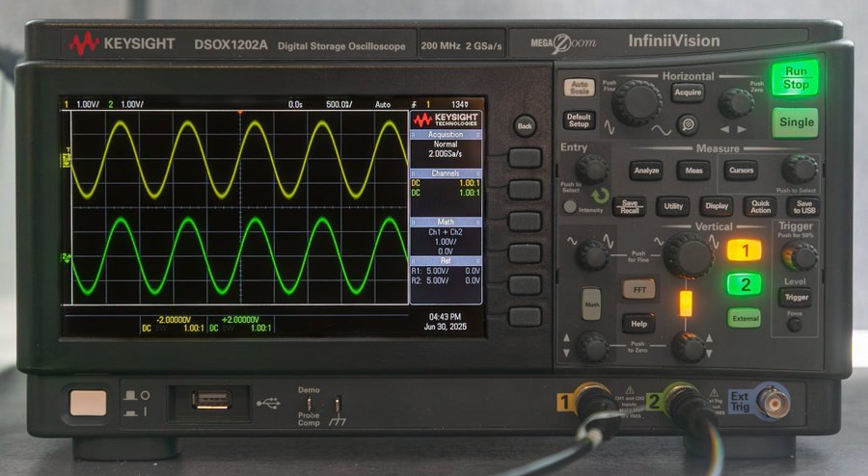Viewport: 868px width, 476px height.
Task: Toggle the FFT key
Action: (x=638, y=289)
